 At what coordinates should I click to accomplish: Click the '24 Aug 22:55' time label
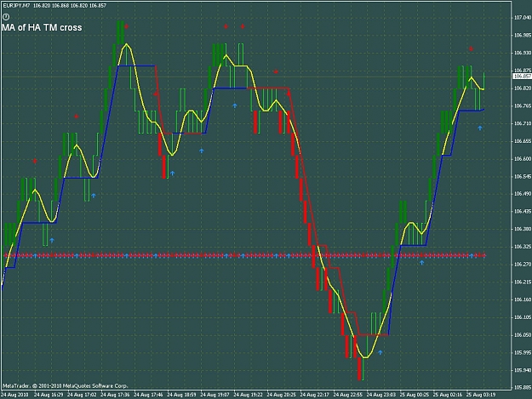pos(348,395)
